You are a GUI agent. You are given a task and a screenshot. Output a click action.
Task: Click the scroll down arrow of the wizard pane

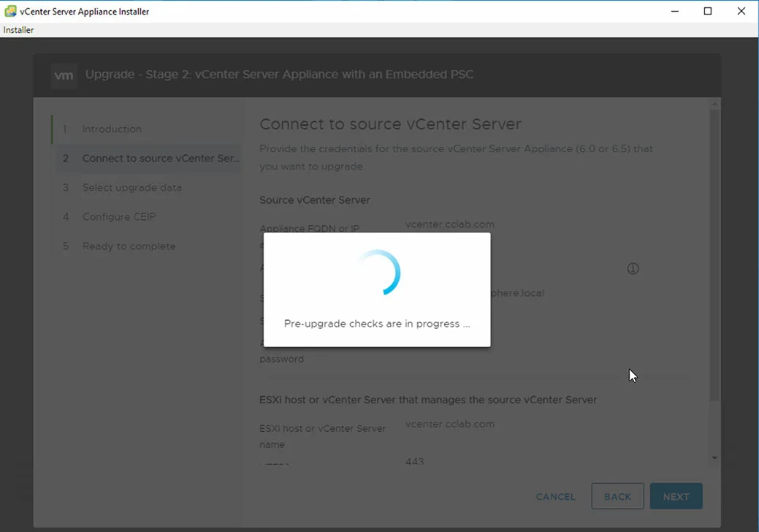714,457
